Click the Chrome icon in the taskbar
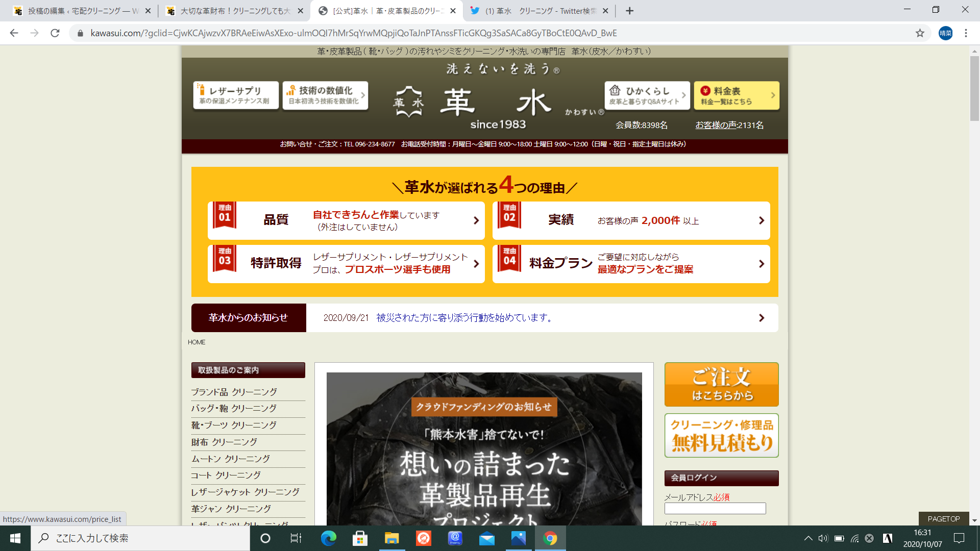Screen dimensions: 980x551 click(x=550, y=538)
